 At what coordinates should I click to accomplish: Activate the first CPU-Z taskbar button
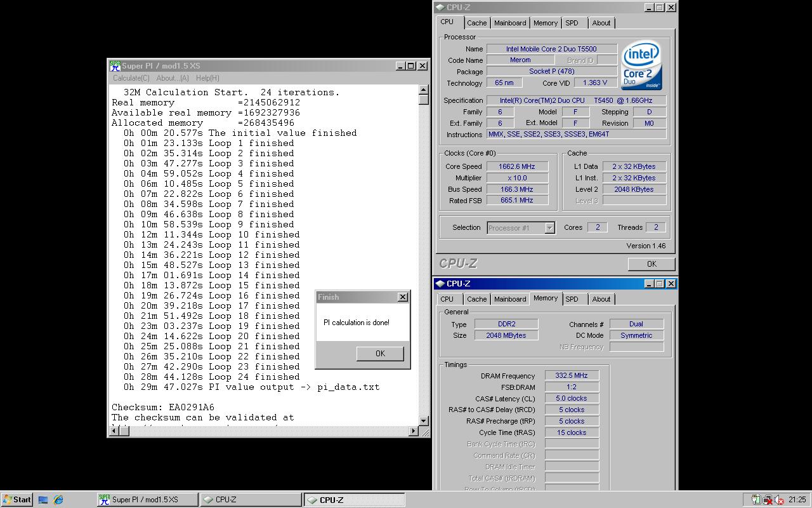pyautogui.click(x=251, y=500)
